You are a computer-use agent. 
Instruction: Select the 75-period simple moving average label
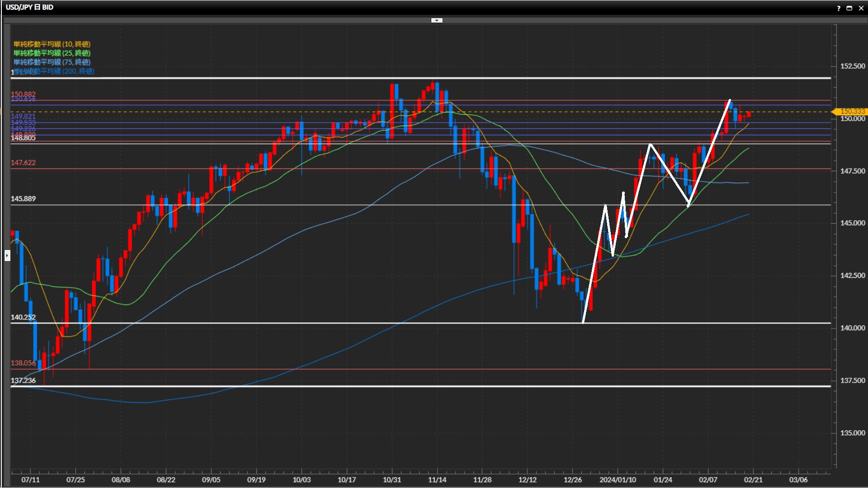coord(52,62)
